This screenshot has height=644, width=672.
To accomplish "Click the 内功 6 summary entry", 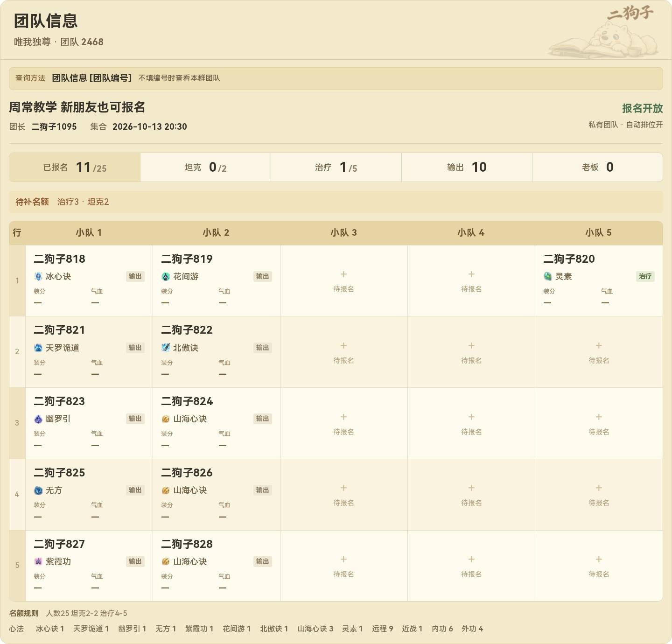I will tap(442, 629).
